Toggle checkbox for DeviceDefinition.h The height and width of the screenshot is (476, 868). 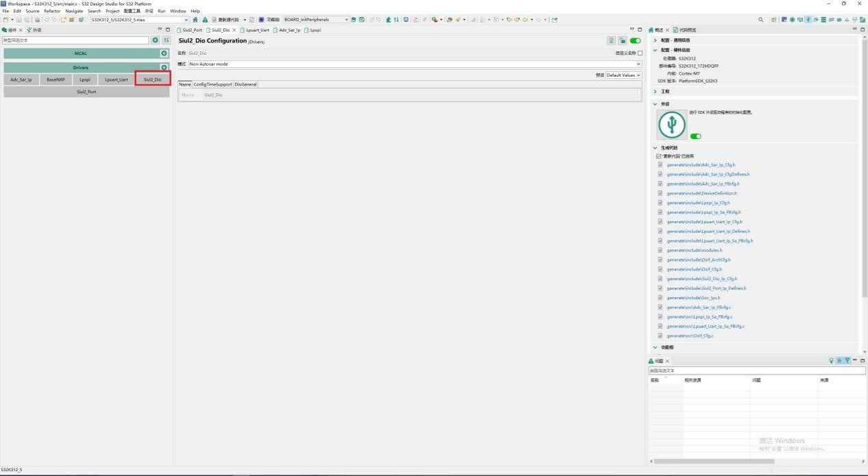[x=660, y=193]
